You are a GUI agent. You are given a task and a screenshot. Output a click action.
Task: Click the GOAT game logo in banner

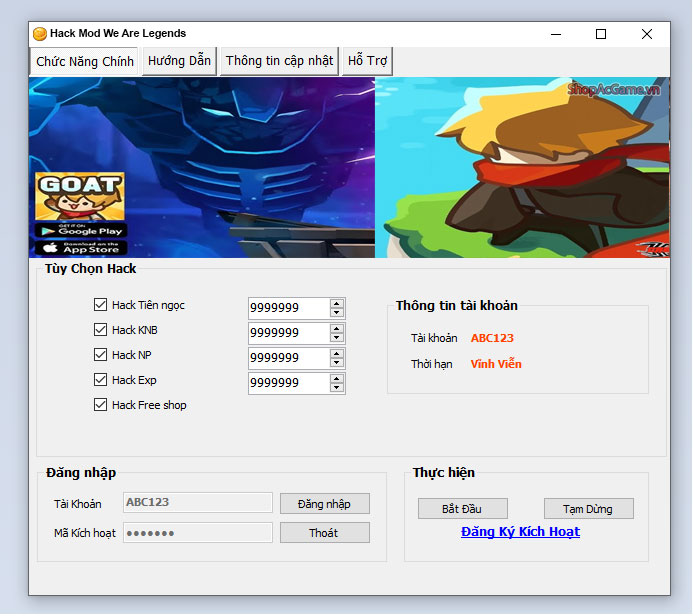click(80, 196)
